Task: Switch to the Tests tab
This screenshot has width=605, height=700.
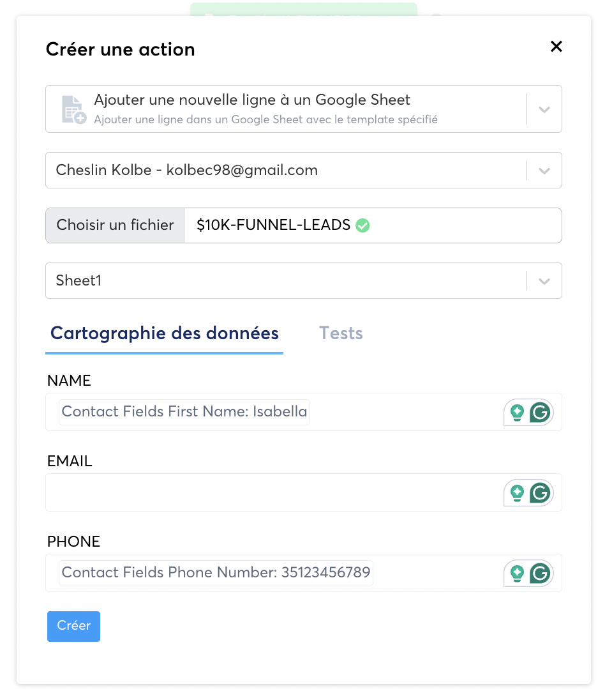Action: (341, 333)
